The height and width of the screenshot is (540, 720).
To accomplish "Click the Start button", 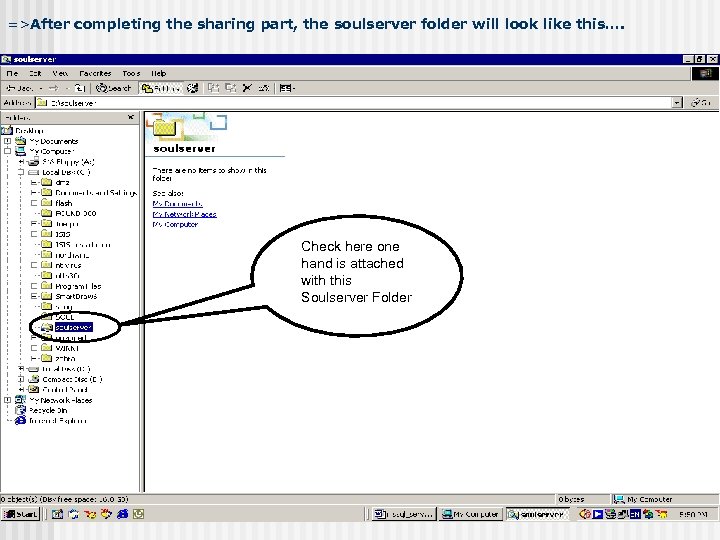I will [20, 514].
